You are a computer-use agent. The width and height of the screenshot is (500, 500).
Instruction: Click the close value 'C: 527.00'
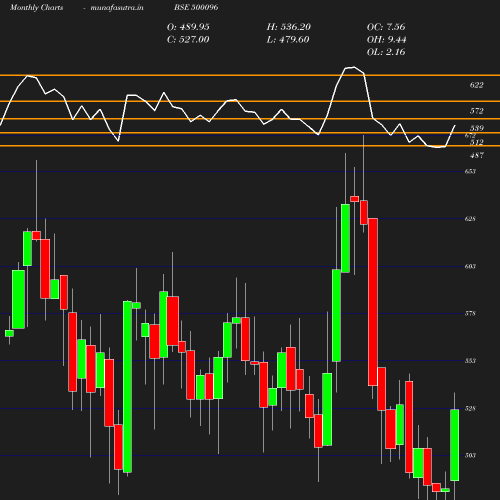tap(188, 40)
